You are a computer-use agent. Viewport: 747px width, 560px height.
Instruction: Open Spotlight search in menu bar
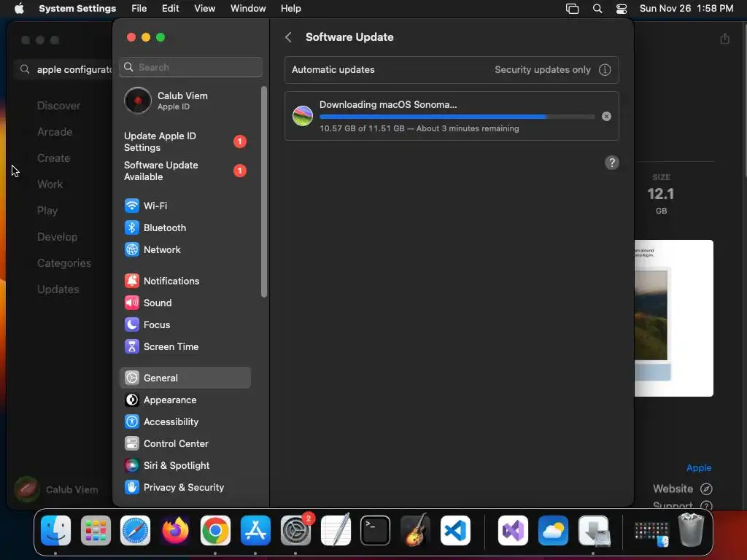[x=597, y=9]
